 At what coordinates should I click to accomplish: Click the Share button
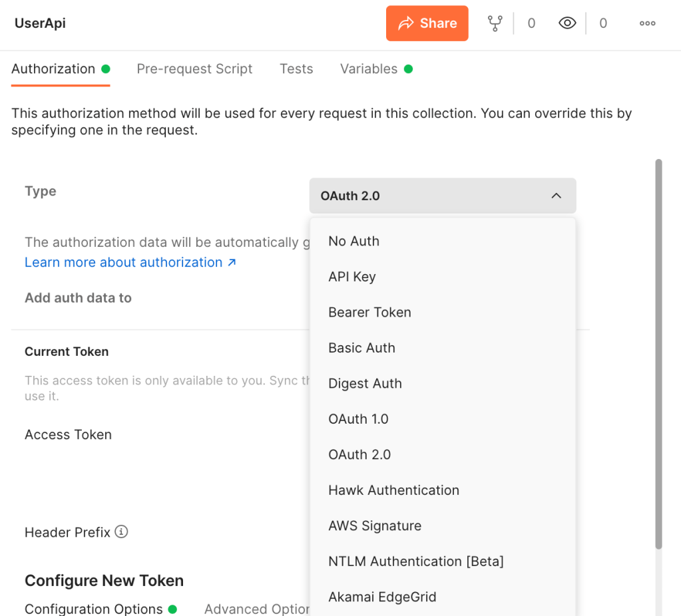coord(427,23)
